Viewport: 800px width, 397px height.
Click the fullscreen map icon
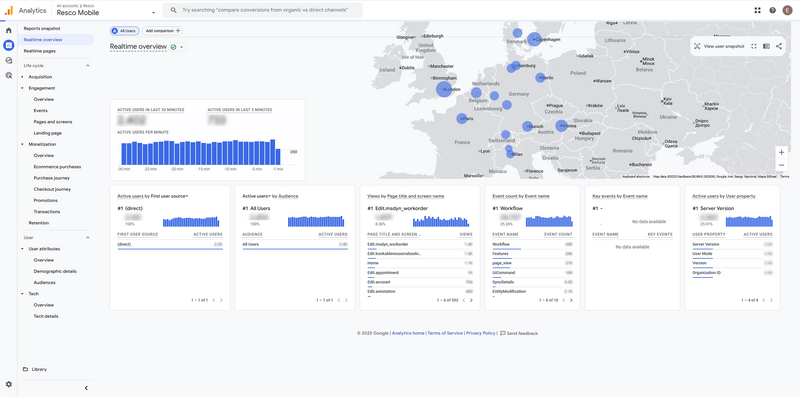[754, 46]
